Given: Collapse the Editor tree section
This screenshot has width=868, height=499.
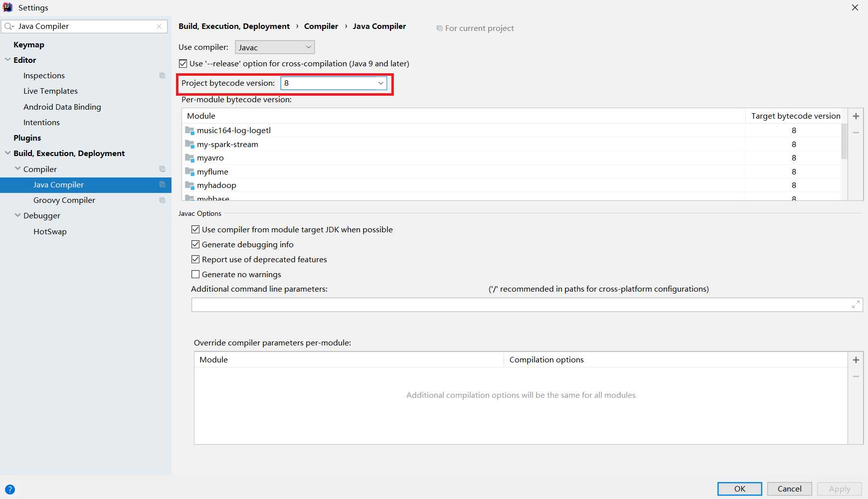Looking at the screenshot, I should 7,60.
